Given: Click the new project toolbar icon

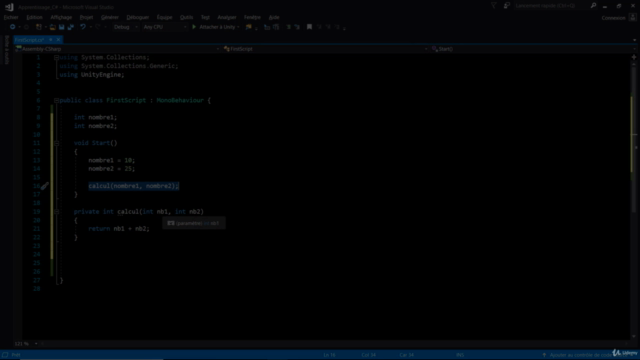Looking at the screenshot, I should (39, 27).
